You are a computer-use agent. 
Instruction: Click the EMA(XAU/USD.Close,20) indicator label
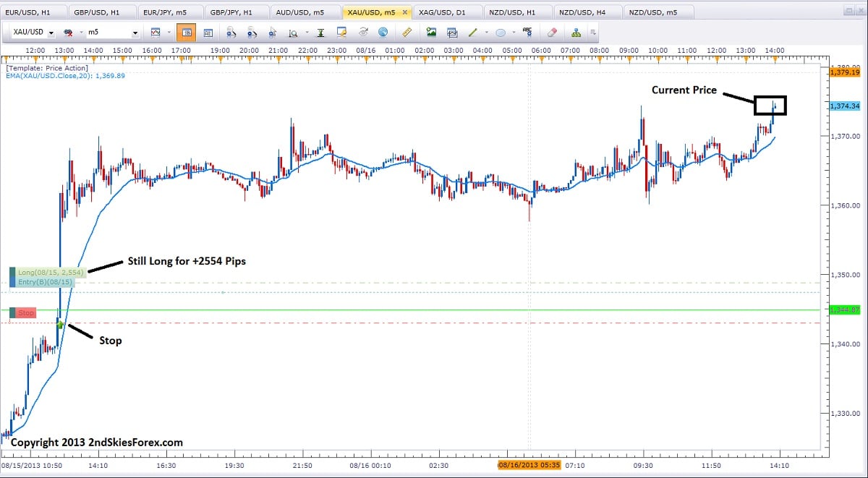point(66,76)
